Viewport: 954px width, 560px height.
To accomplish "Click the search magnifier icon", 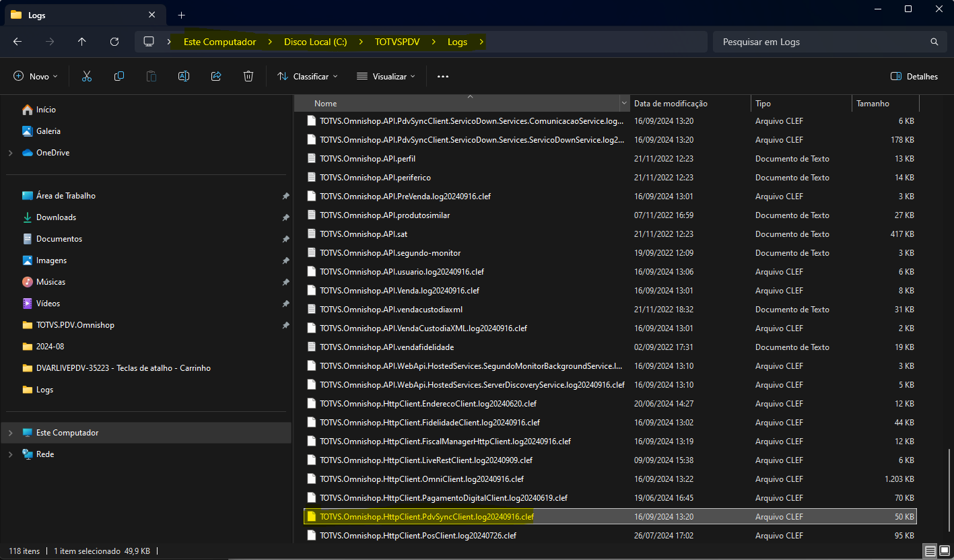I will point(934,42).
